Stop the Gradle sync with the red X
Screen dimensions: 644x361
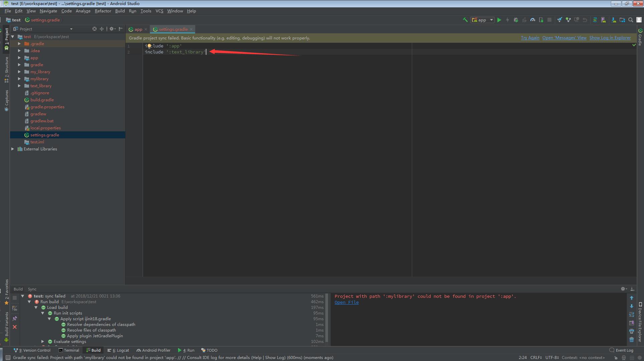(x=15, y=327)
